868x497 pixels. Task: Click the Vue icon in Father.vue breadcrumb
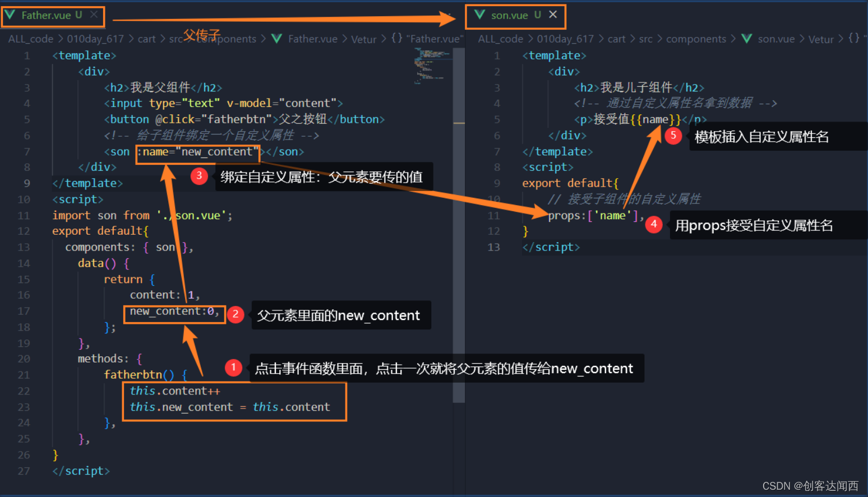[x=276, y=39]
